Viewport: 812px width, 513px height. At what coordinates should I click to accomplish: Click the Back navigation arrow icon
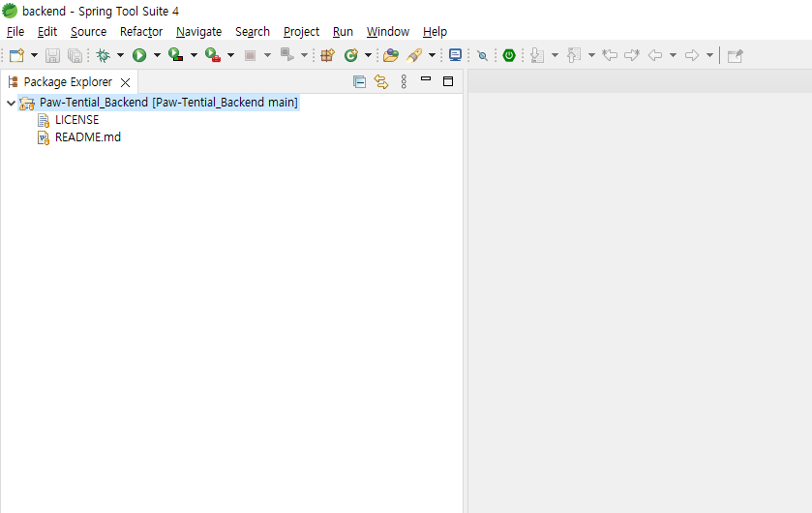[655, 55]
